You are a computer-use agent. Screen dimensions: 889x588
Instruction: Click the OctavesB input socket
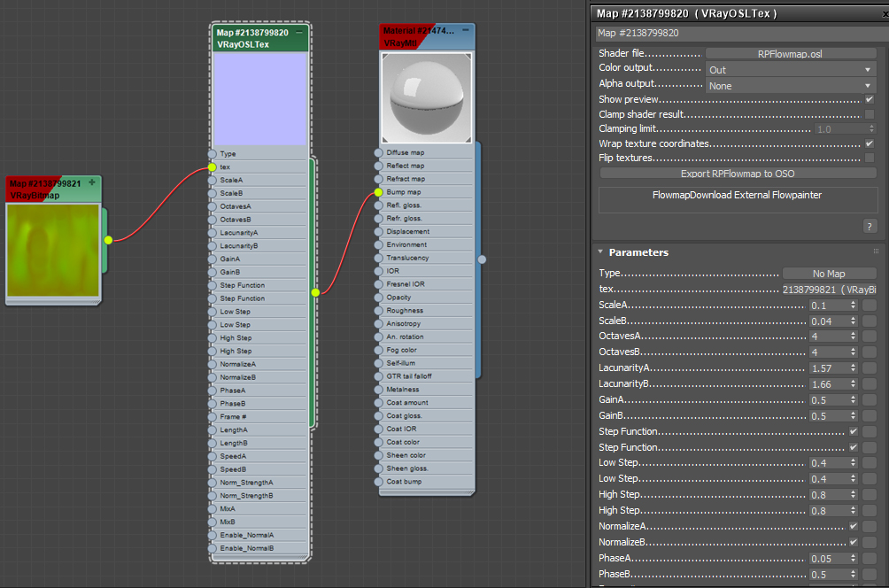(212, 220)
